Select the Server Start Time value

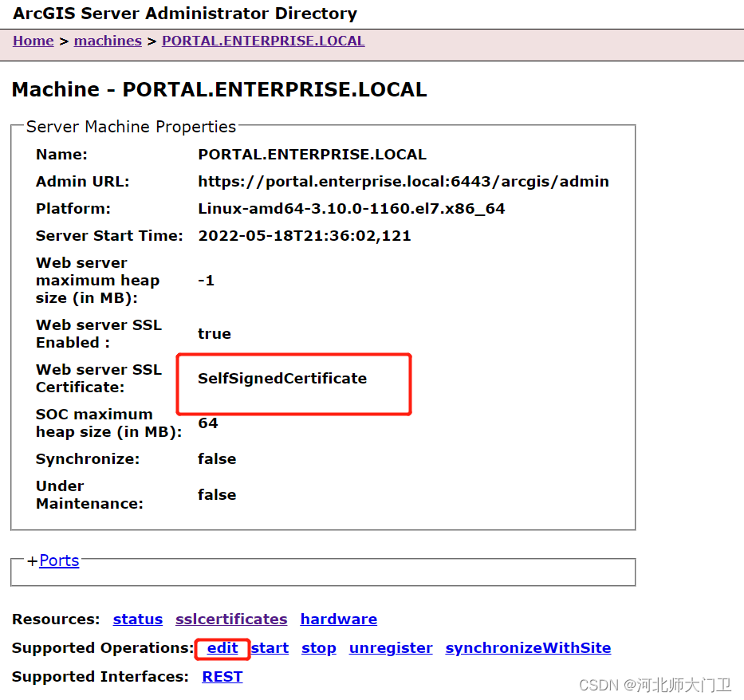click(305, 236)
